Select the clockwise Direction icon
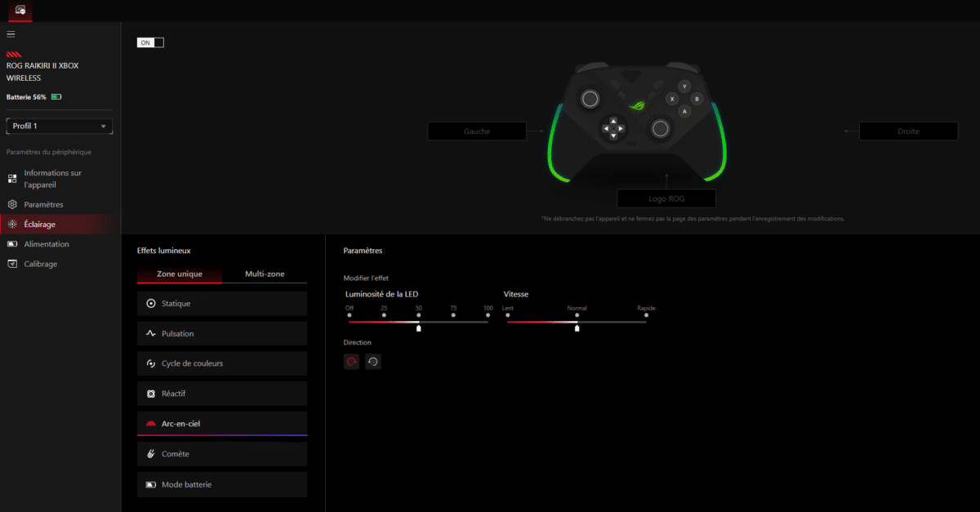This screenshot has width=980, height=512. (x=351, y=361)
